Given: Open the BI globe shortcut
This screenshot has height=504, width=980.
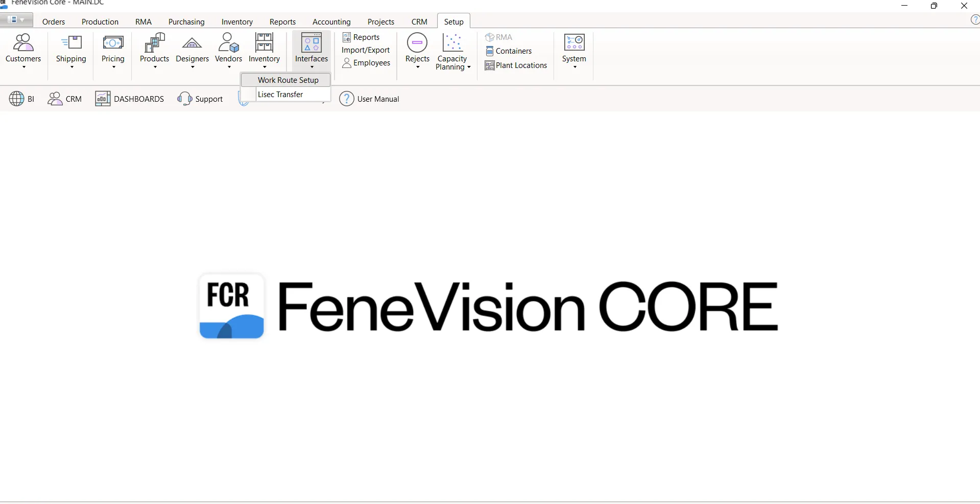Looking at the screenshot, I should point(21,99).
